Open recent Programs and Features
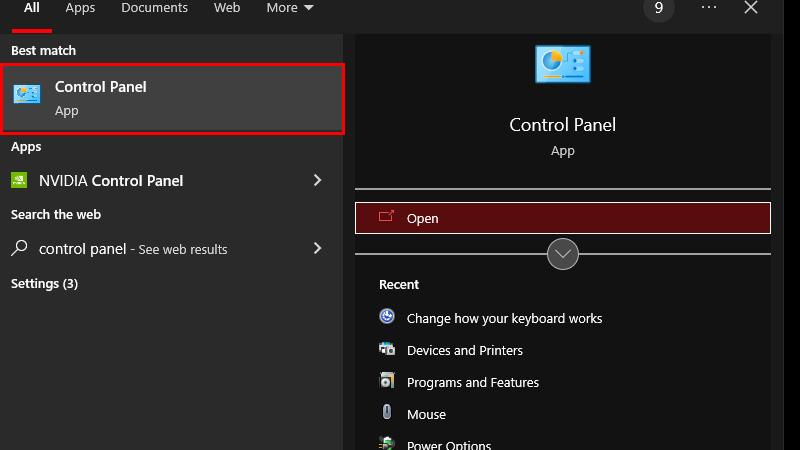This screenshot has height=450, width=800. pos(472,383)
